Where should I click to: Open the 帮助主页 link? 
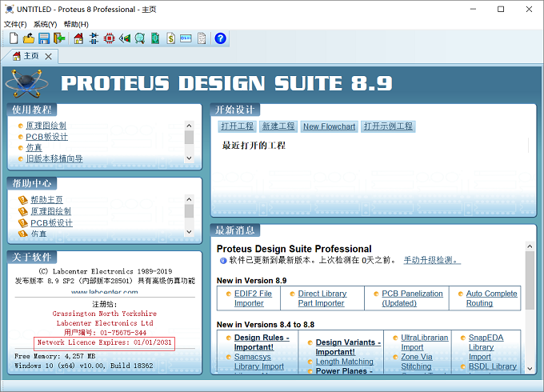tap(47, 200)
